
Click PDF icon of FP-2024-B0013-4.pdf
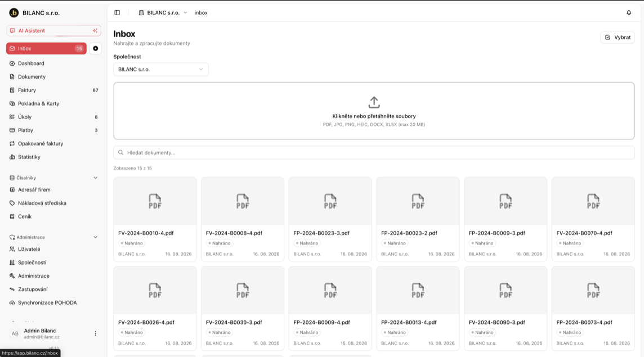tap(418, 291)
